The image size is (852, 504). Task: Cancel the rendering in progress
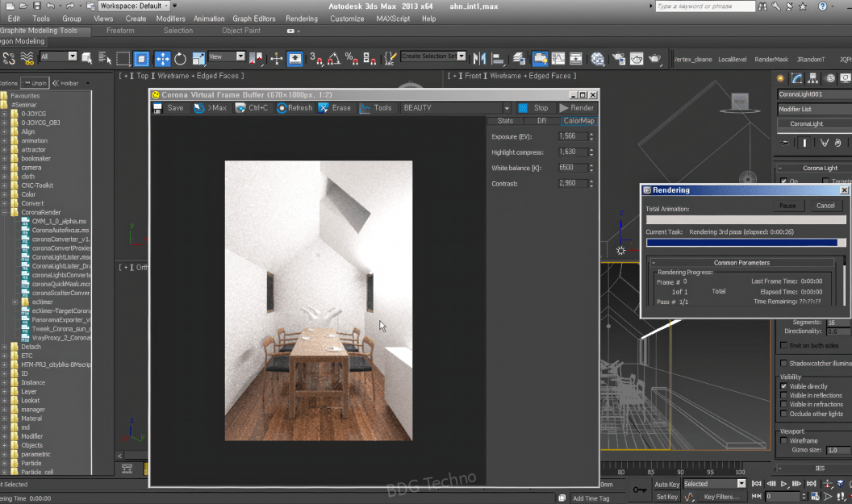pyautogui.click(x=825, y=206)
